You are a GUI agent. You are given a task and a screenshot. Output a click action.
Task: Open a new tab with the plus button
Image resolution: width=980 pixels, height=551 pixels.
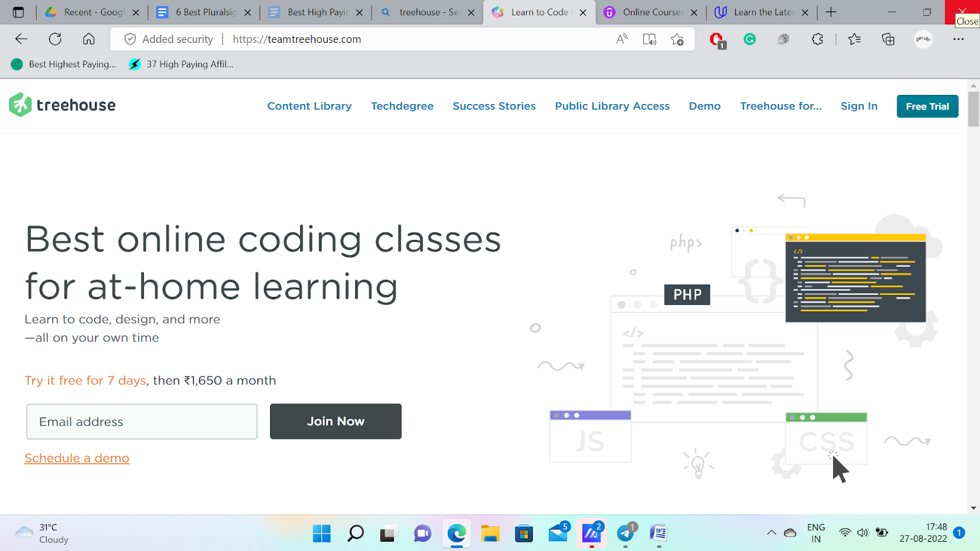click(x=831, y=12)
